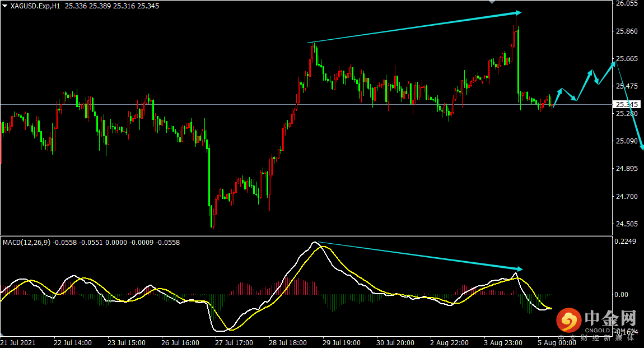The height and width of the screenshot is (348, 644).
Task: Click the 24.505 price axis label
Action: click(627, 224)
